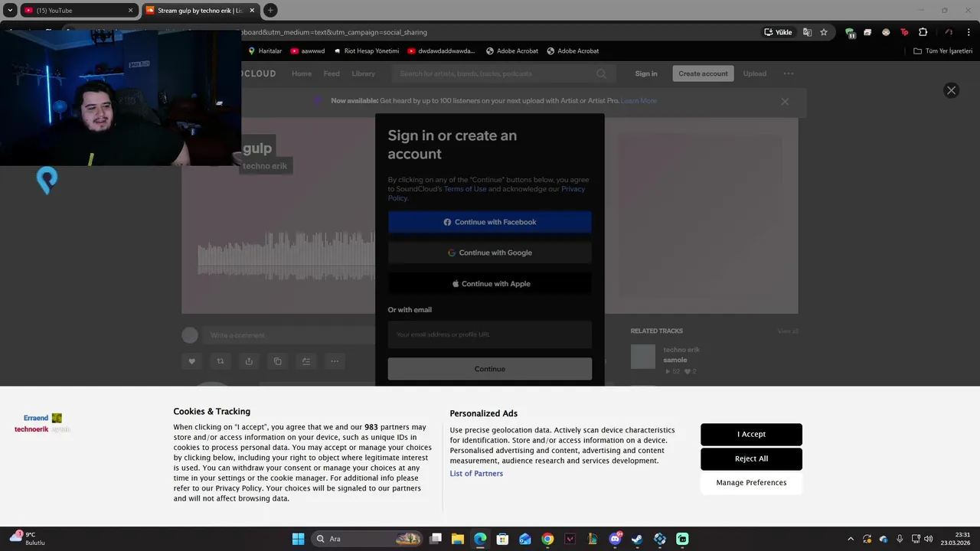Open File Explorer from the taskbar
The height and width of the screenshot is (551, 980).
(x=458, y=539)
